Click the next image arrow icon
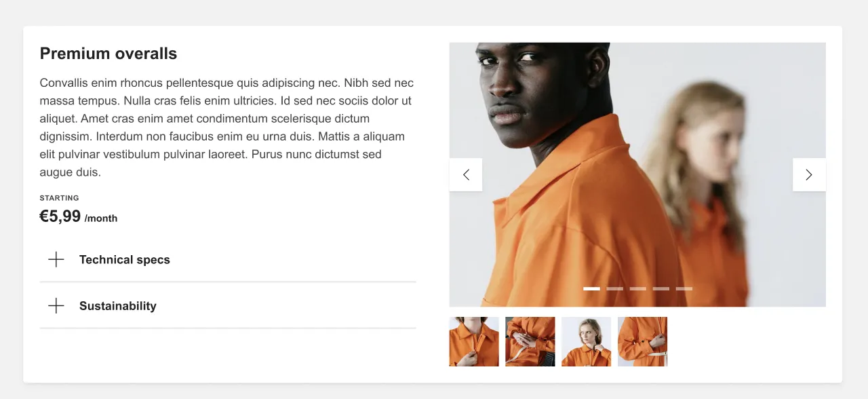Image resolution: width=868 pixels, height=399 pixels. (809, 175)
